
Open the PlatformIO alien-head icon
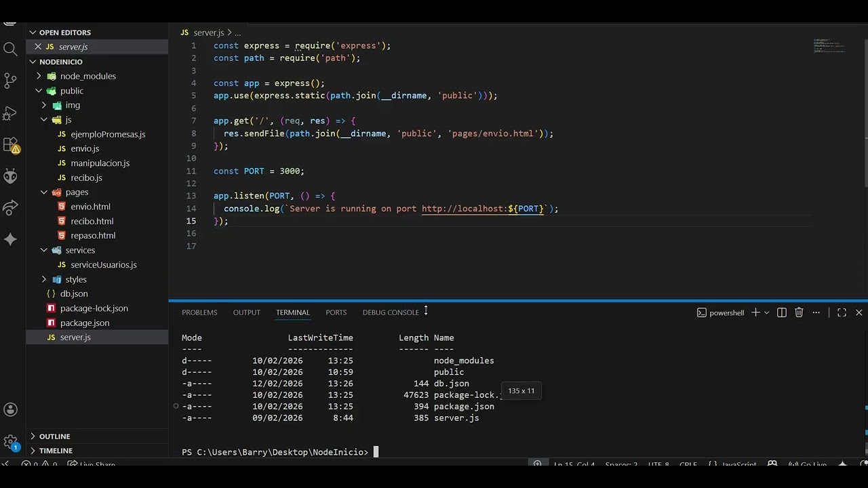(10, 177)
